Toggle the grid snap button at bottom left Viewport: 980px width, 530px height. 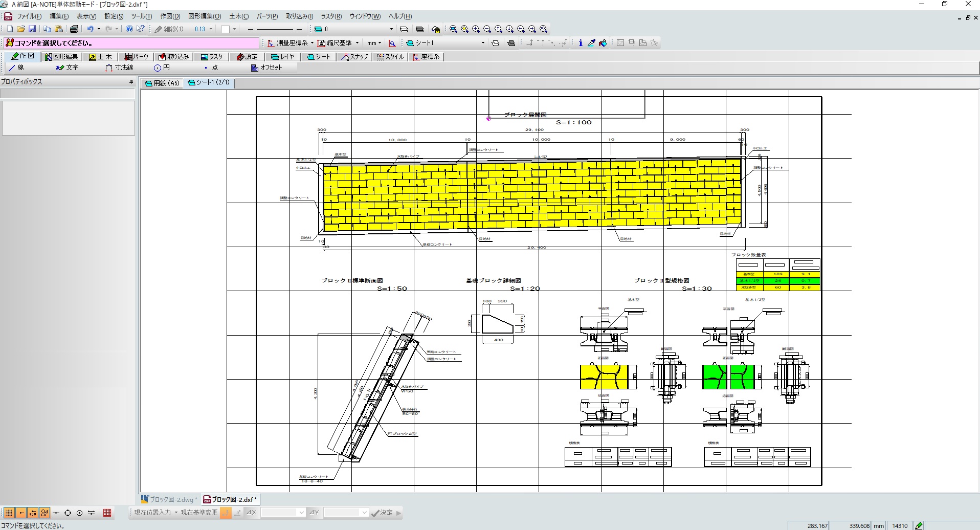(x=9, y=513)
